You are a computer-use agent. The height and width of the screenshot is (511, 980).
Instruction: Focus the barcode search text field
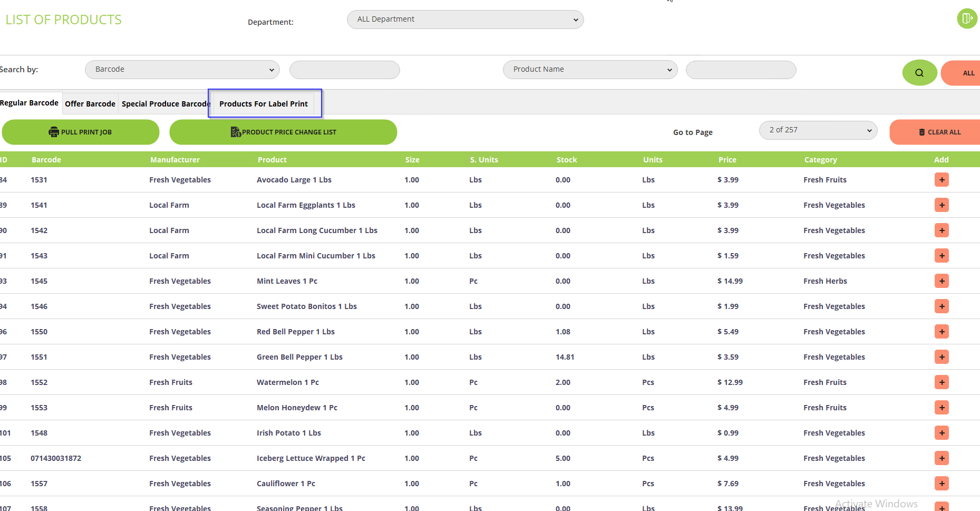[344, 70]
